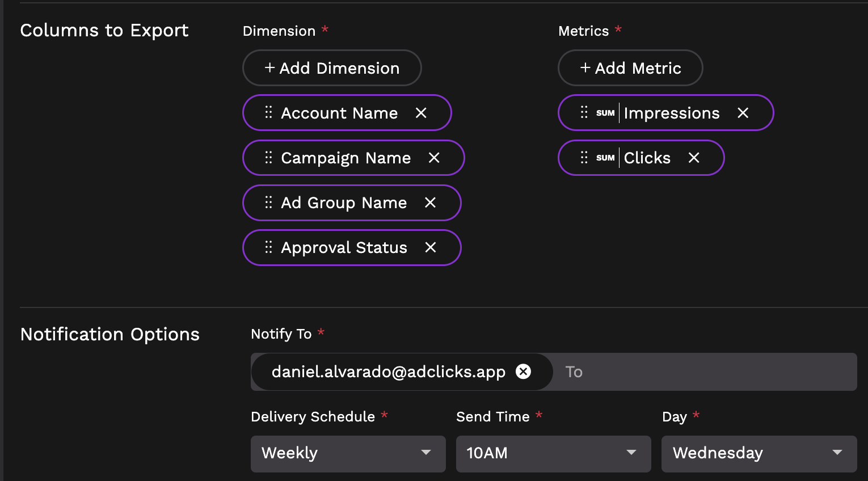
Task: Delete the Ad Group Name dimension
Action: [x=431, y=202]
